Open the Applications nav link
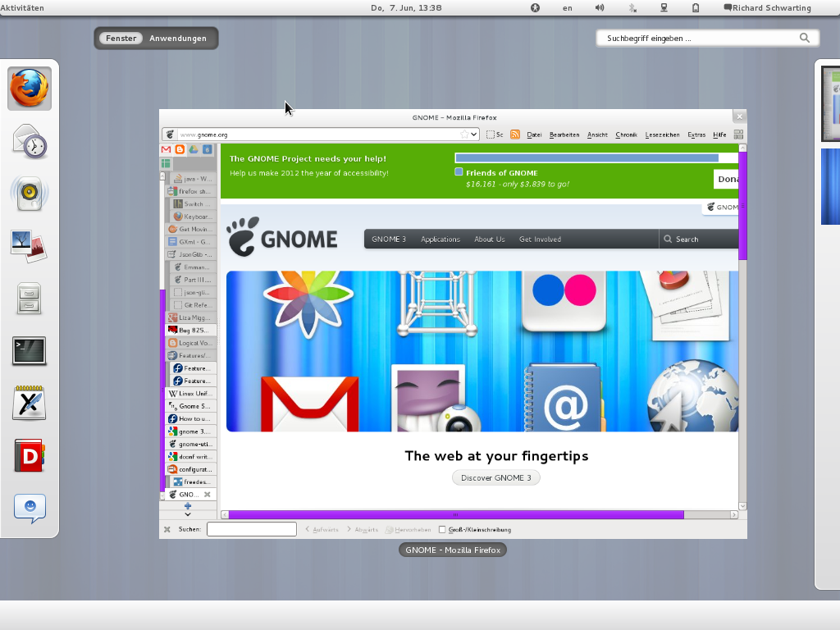840x630 pixels. (441, 239)
